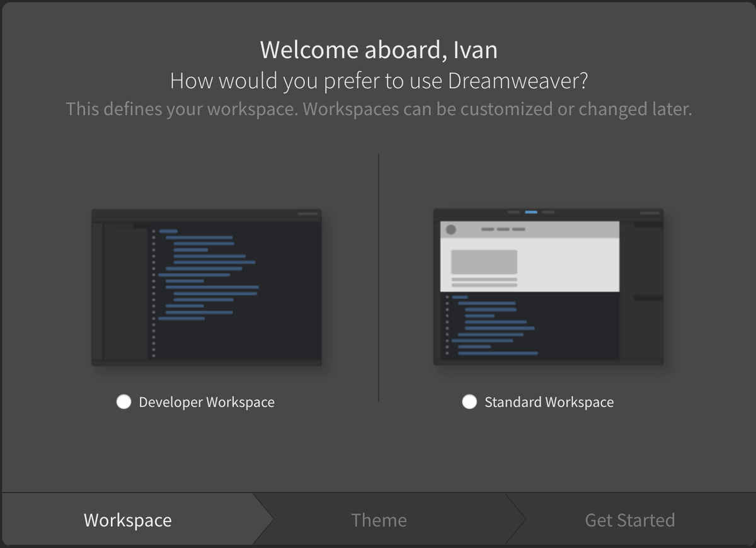Open the Get Started step
Viewport: 756px width, 548px height.
(x=630, y=520)
